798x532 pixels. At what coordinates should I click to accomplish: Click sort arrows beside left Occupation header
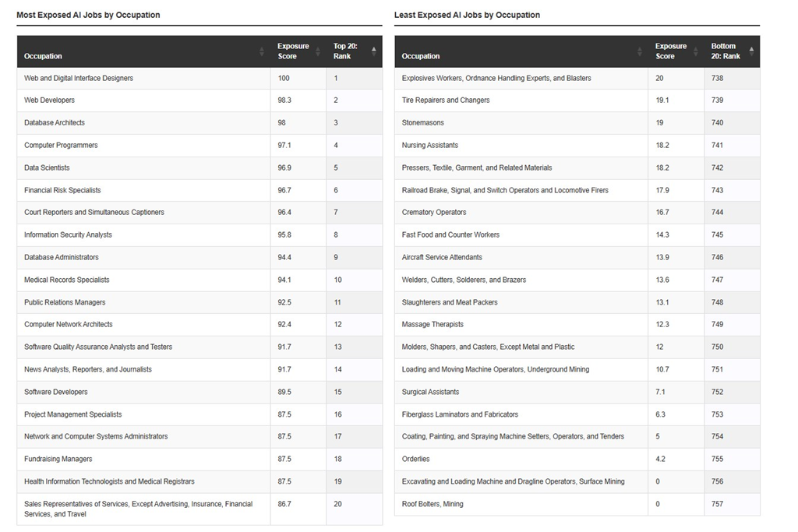(x=262, y=51)
